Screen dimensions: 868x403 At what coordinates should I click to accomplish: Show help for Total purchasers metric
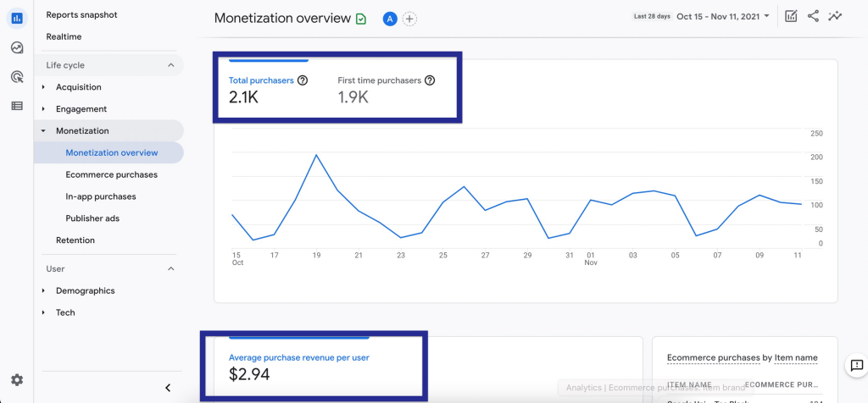(303, 80)
